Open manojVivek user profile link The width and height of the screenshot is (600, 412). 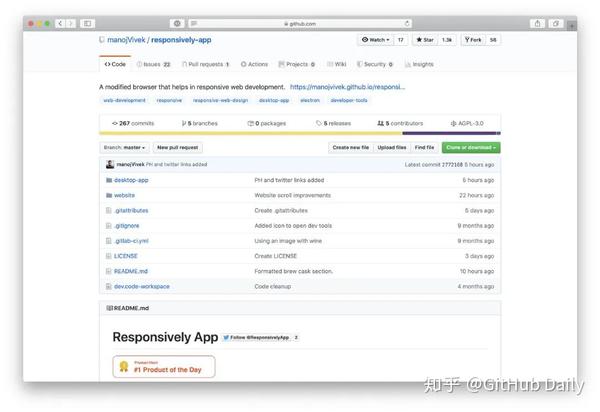[126, 40]
